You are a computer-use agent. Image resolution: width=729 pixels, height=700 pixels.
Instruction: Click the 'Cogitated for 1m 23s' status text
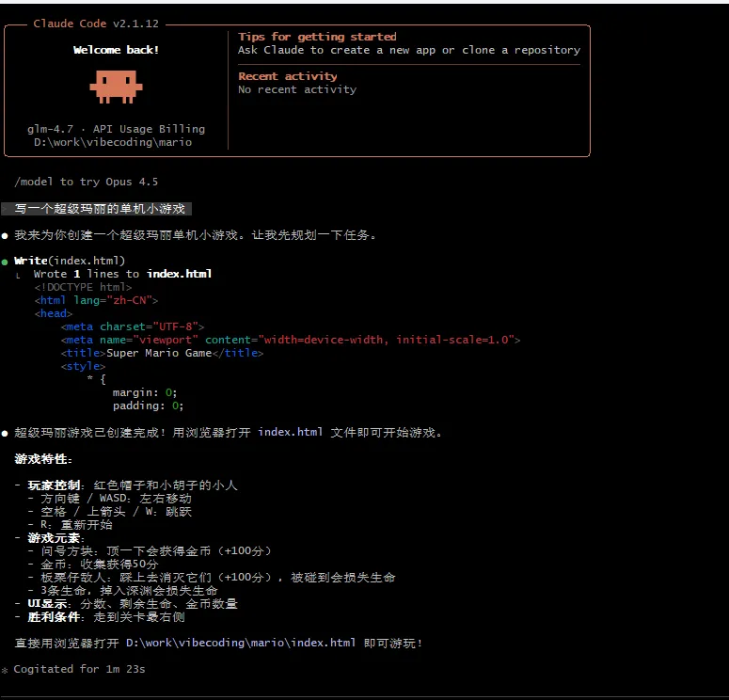80,669
